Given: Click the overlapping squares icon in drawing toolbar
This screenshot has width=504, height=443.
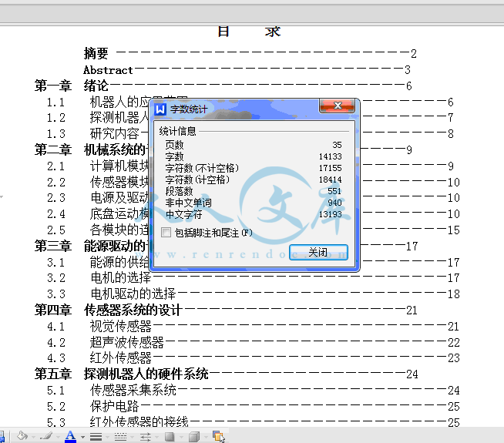Looking at the screenshot, I should (x=219, y=436).
